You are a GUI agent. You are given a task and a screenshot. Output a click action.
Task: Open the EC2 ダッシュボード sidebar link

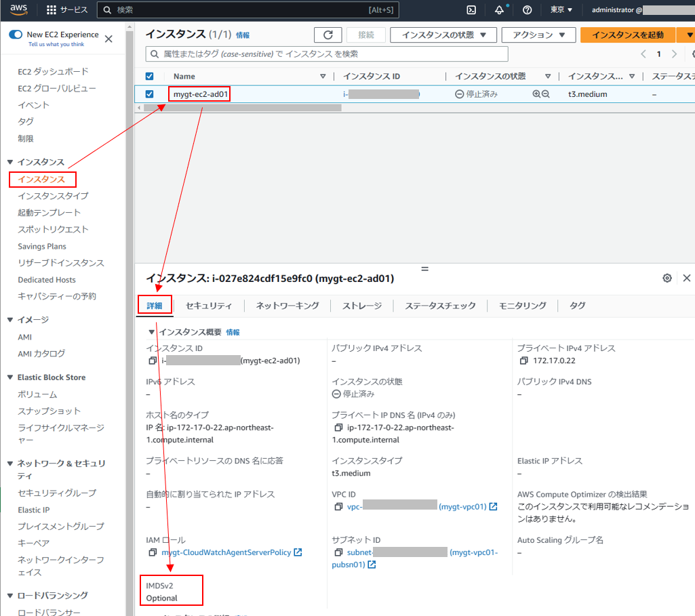[53, 71]
